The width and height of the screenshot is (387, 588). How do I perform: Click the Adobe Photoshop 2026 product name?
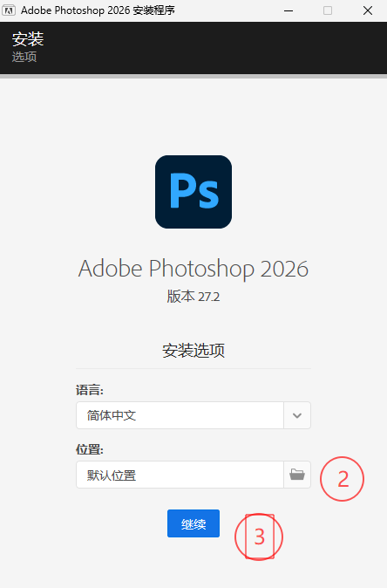(193, 269)
